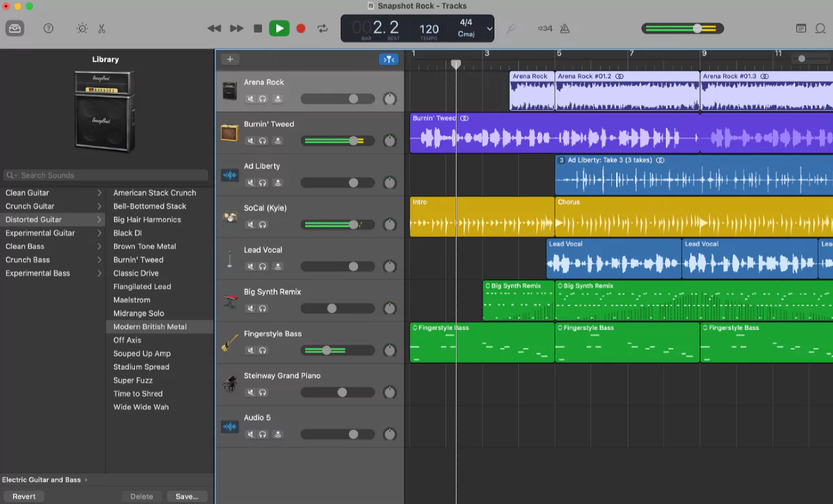Screen dimensions: 833x504
Task: Expand the Crunch Guitar category
Action: (99, 206)
